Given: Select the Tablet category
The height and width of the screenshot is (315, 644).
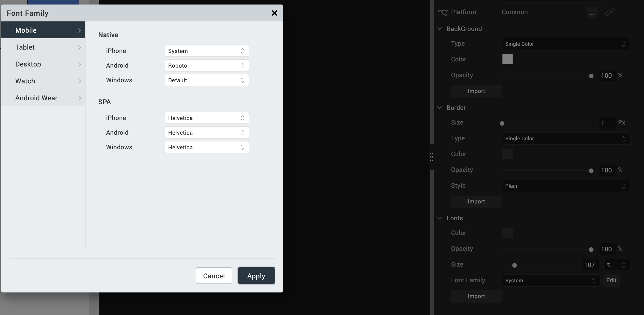Looking at the screenshot, I should point(43,47).
